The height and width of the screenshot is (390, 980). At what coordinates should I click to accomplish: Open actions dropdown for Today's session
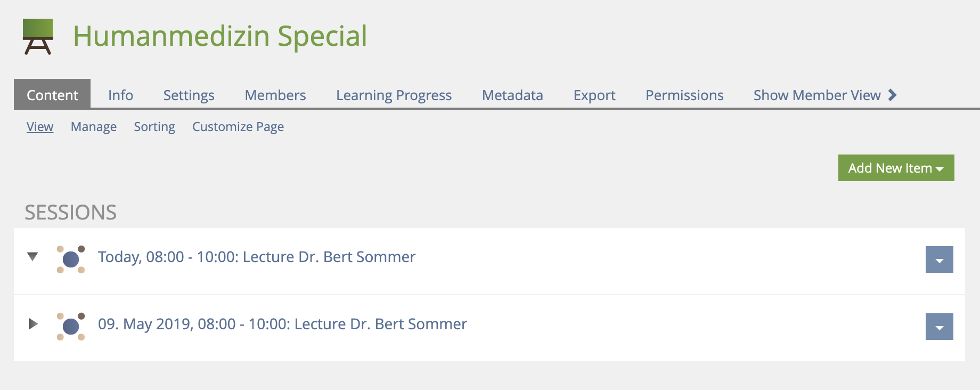click(x=939, y=260)
